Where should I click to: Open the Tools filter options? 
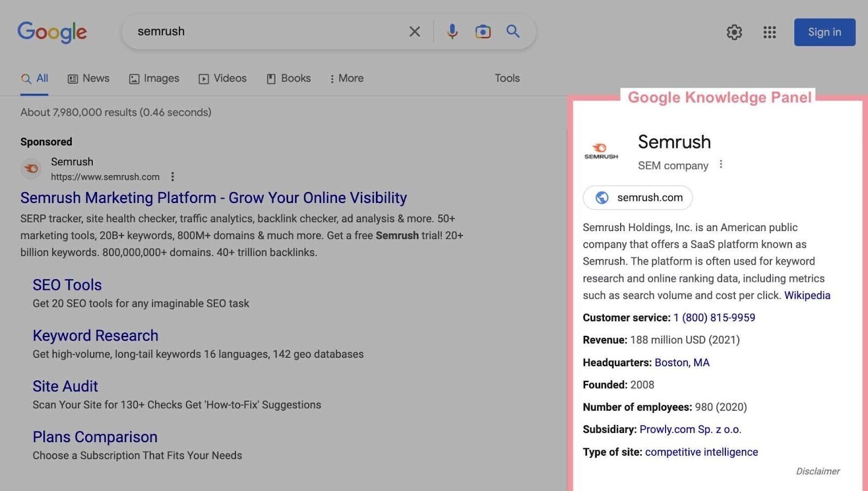pyautogui.click(x=506, y=78)
